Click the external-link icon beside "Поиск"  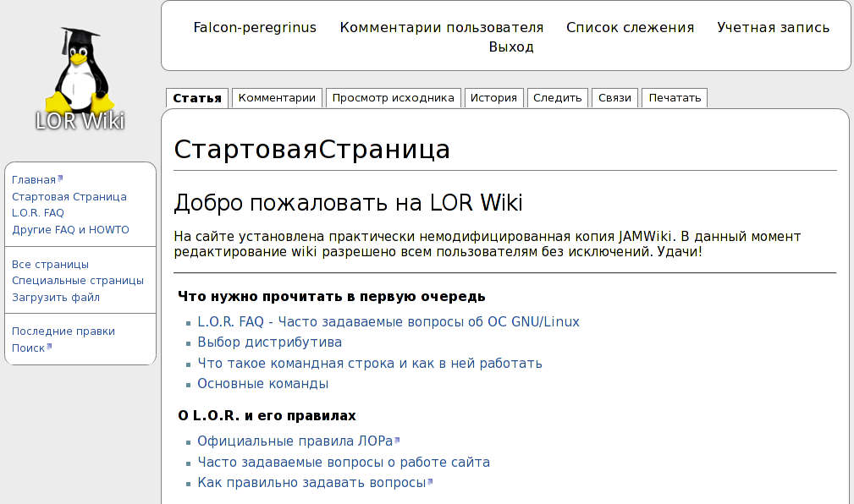(x=50, y=344)
